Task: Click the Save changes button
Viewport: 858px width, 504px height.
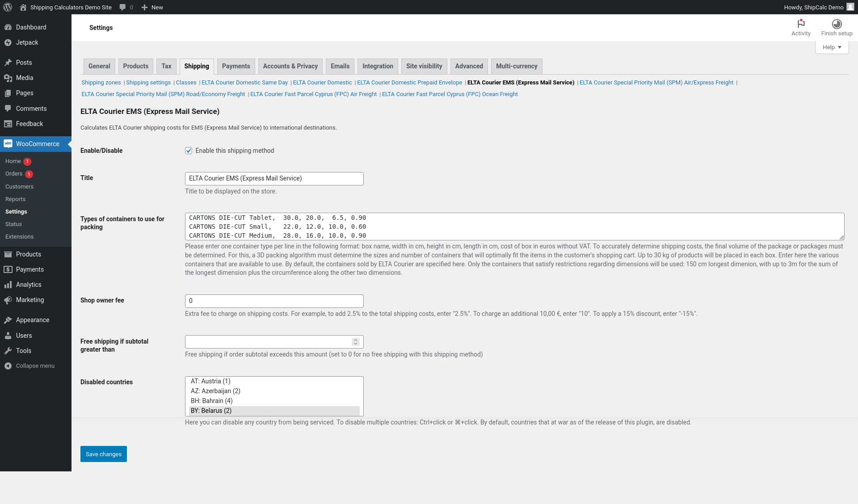Action: pyautogui.click(x=104, y=454)
